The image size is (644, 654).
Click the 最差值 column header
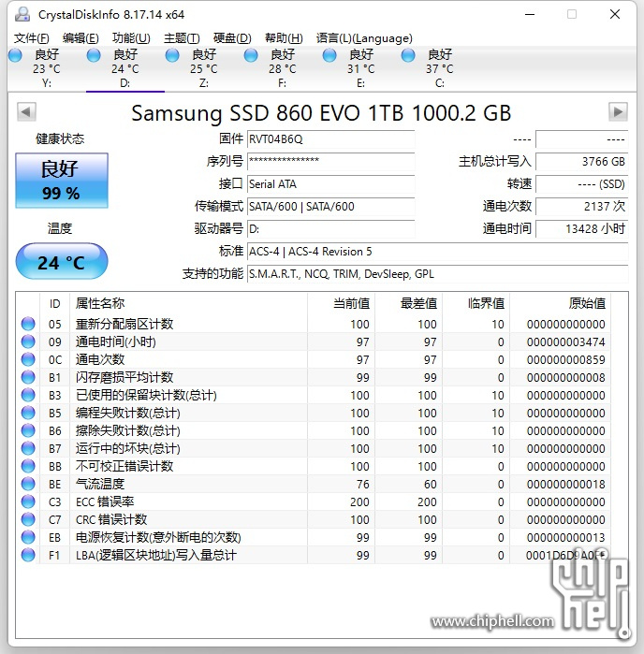(409, 303)
